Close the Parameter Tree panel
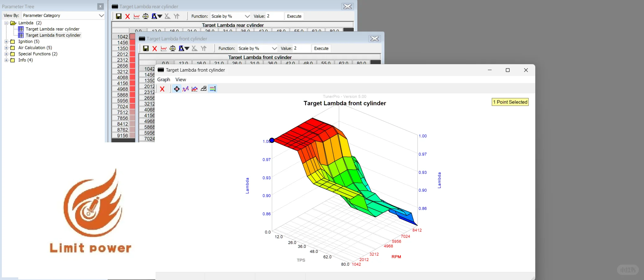Viewport: 644px width, 280px height. click(100, 7)
